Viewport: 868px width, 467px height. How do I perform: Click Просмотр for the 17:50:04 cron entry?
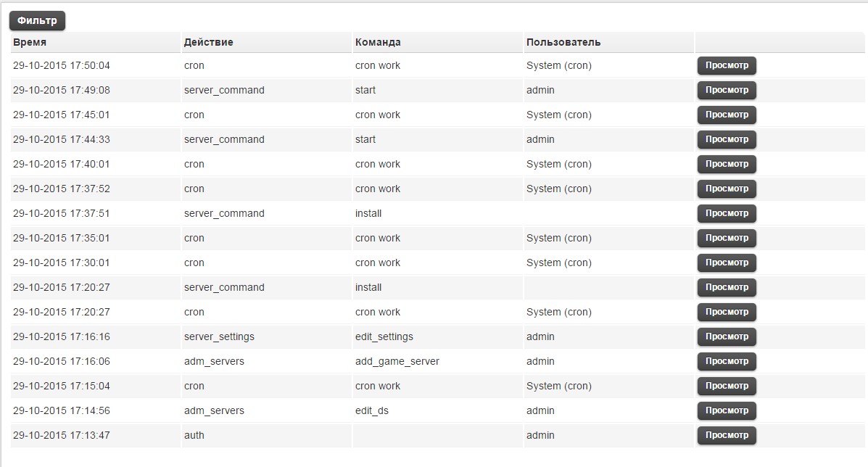point(727,66)
